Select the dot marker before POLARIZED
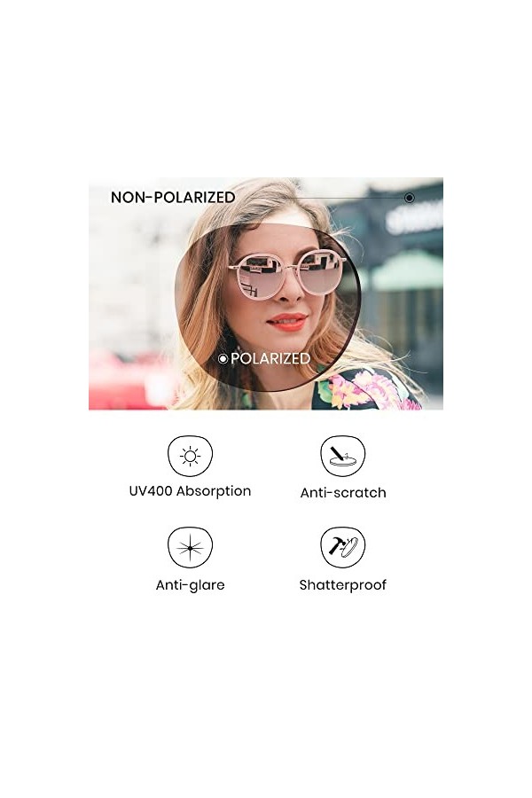Viewport: 532px width, 798px height. [x=223, y=359]
